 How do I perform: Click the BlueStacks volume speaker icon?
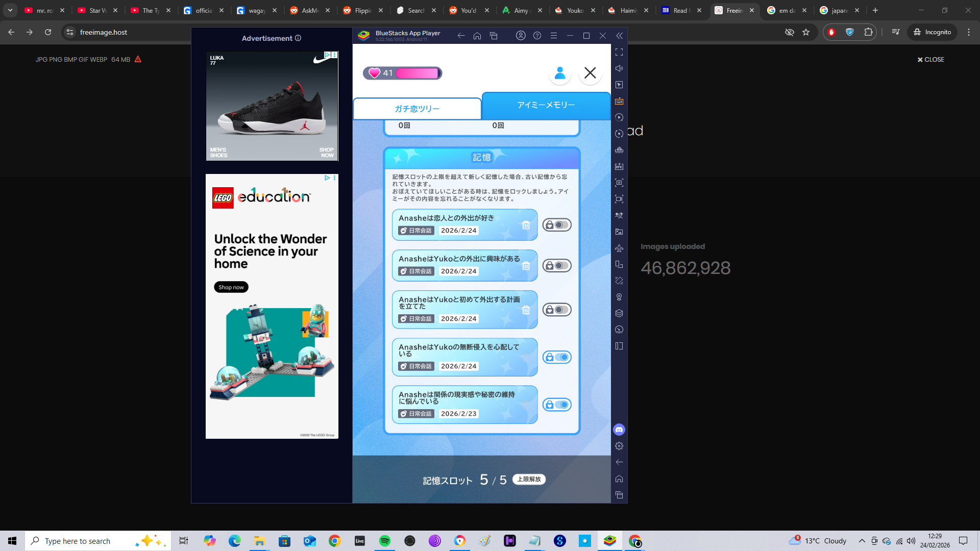pyautogui.click(x=619, y=68)
